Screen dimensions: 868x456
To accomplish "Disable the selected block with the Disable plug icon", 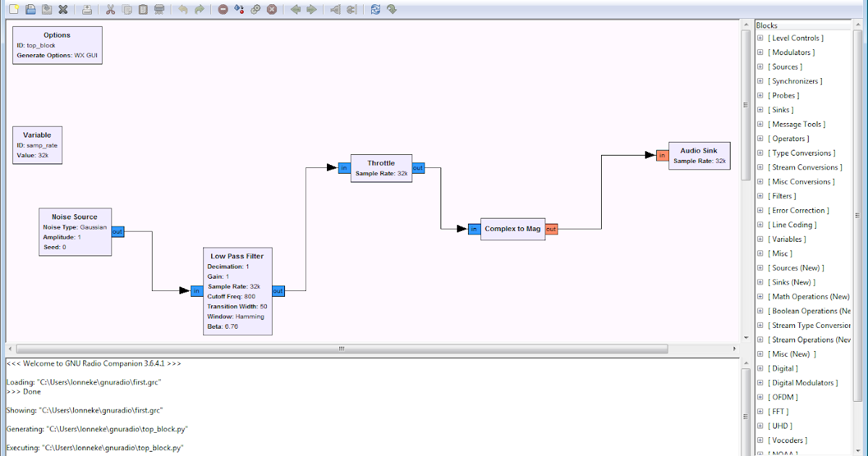I will pyautogui.click(x=351, y=9).
